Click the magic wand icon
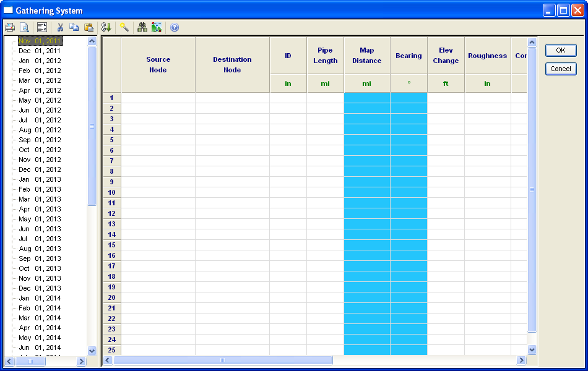 pos(124,27)
